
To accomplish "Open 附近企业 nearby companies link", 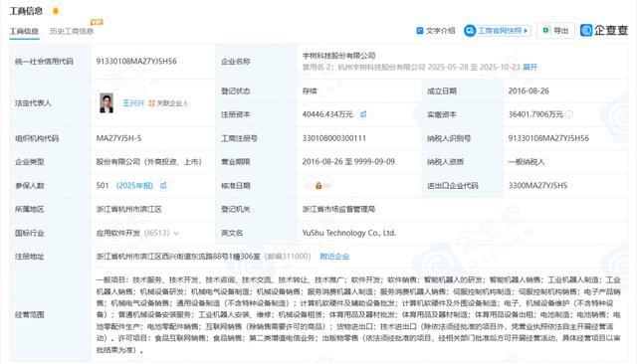I will [x=334, y=257].
